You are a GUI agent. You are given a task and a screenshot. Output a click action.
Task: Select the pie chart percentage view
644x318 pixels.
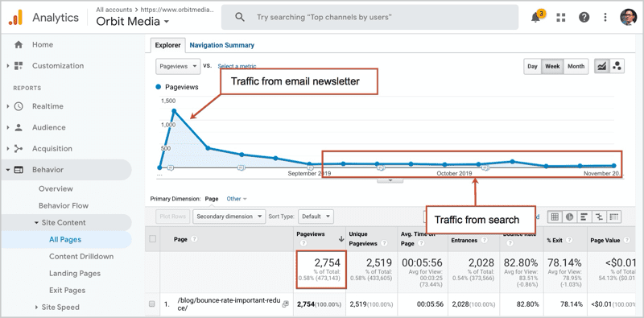569,217
